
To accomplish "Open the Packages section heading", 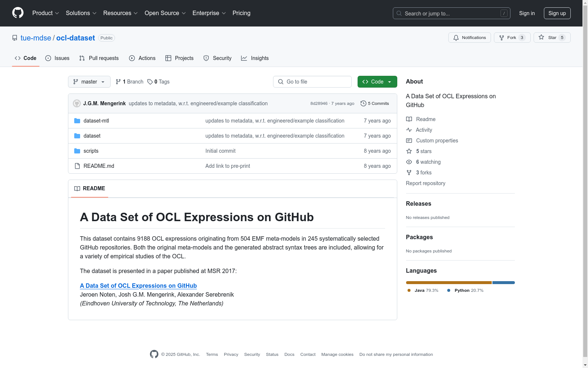I will pyautogui.click(x=419, y=237).
